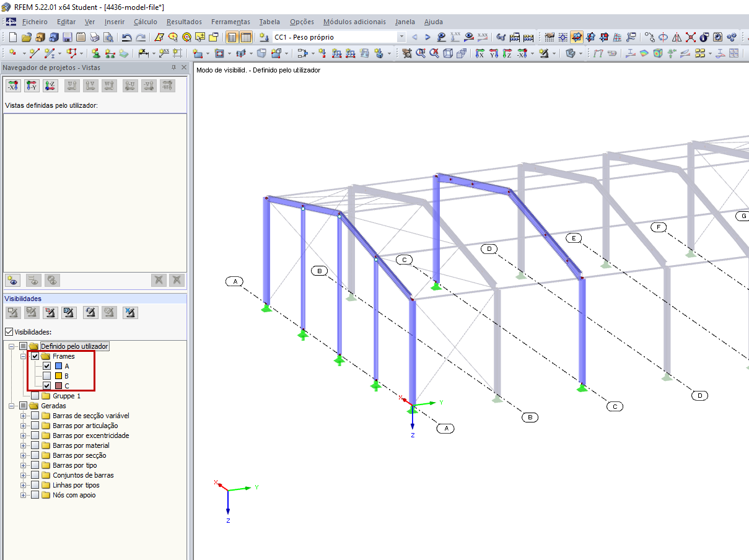This screenshot has height=560, width=749.
Task: Close the navigator panel with X
Action: pyautogui.click(x=183, y=68)
